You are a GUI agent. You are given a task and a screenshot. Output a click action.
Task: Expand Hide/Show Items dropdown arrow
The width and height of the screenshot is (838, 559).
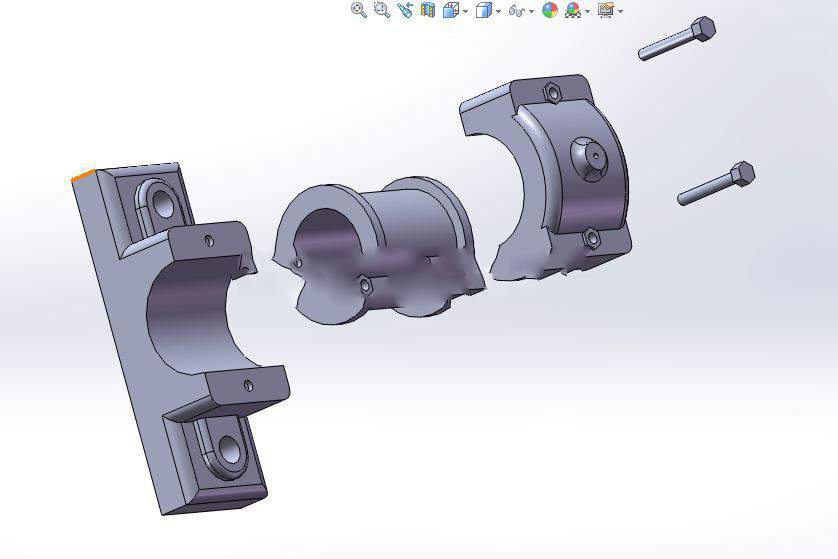(531, 11)
